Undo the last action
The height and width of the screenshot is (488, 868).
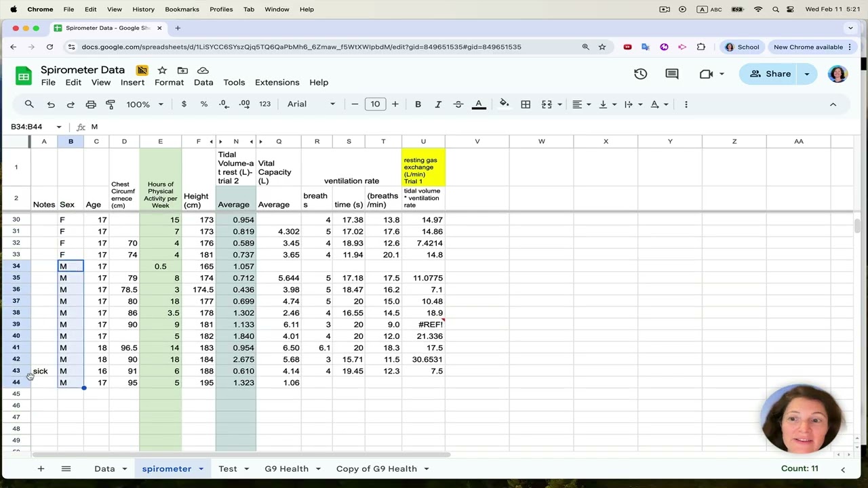pos(51,104)
